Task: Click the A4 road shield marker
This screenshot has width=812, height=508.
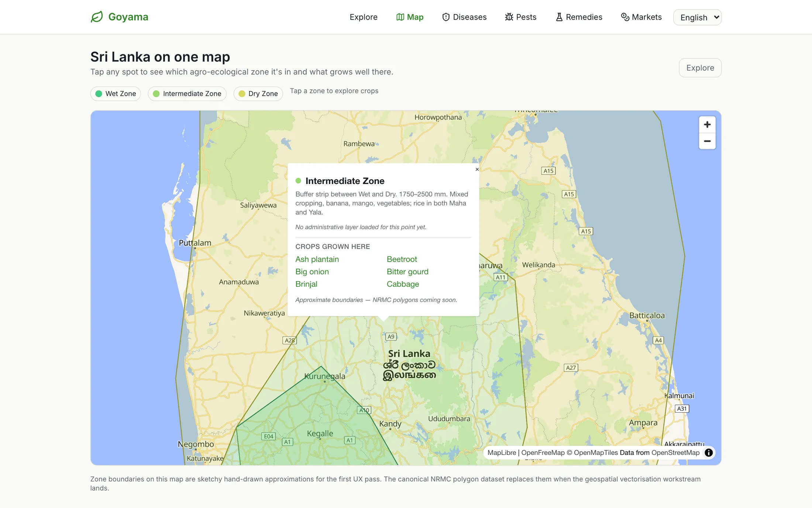Action: click(658, 340)
